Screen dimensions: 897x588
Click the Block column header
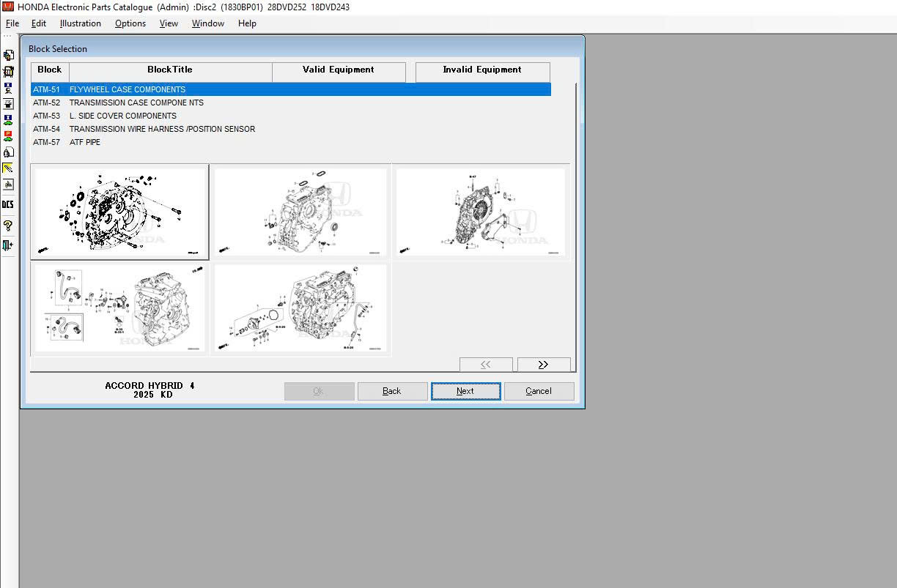tap(50, 71)
